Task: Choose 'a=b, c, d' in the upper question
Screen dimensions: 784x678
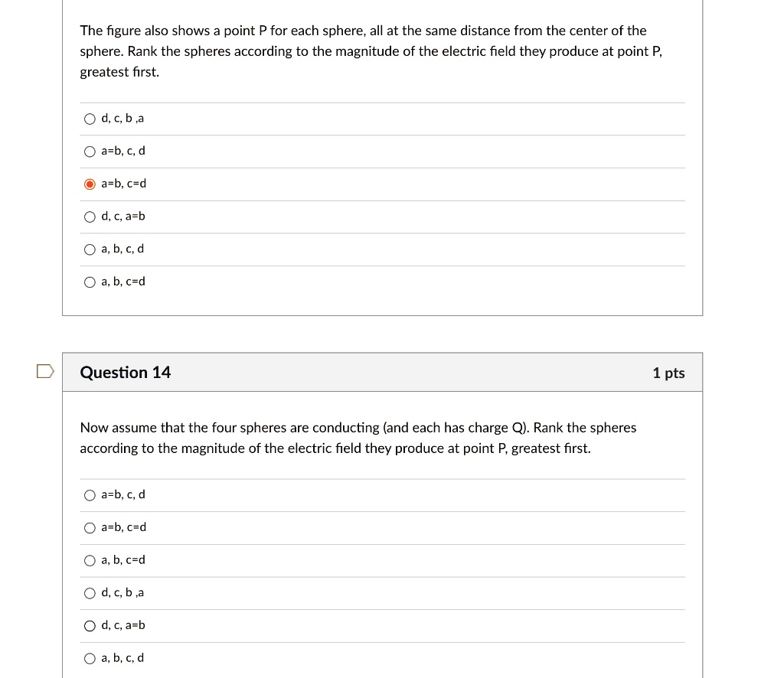Action: (90, 152)
